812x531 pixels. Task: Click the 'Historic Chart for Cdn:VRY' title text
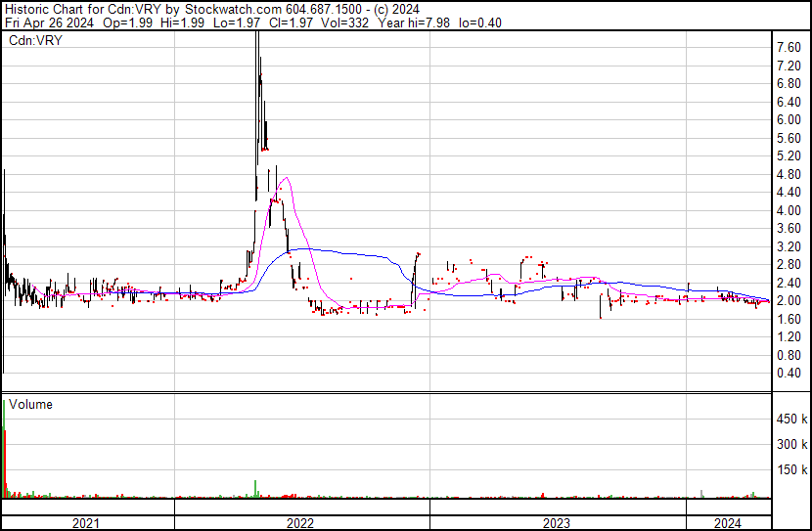pyautogui.click(x=83, y=10)
